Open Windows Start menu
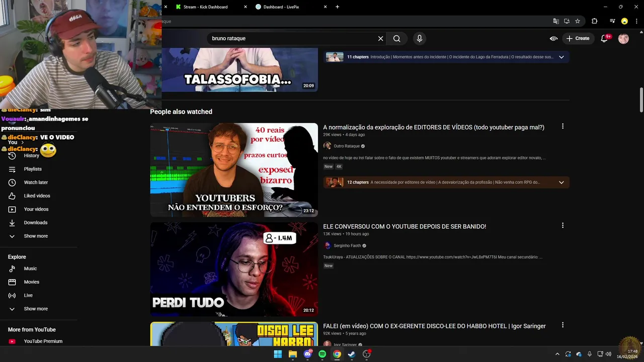644x362 pixels. [278, 354]
